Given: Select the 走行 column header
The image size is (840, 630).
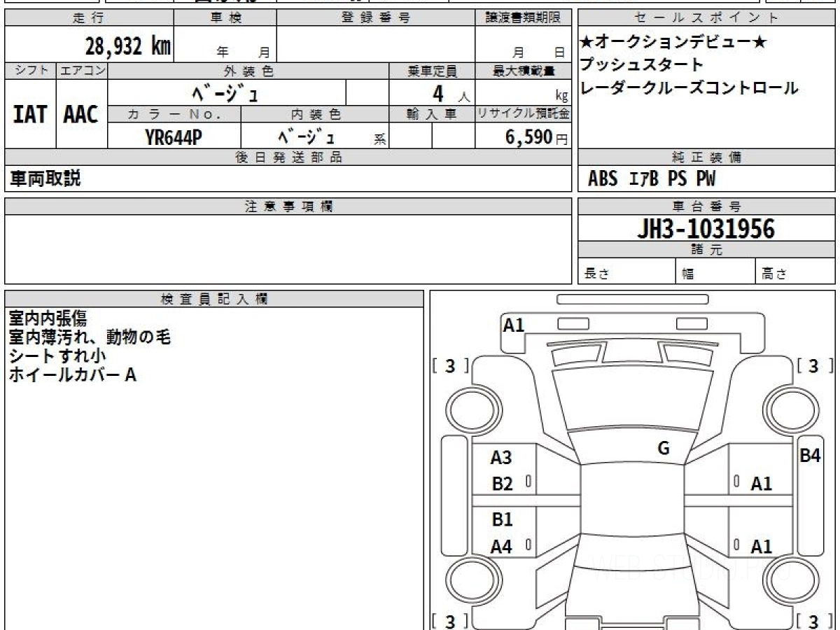Looking at the screenshot, I should click(x=88, y=18).
